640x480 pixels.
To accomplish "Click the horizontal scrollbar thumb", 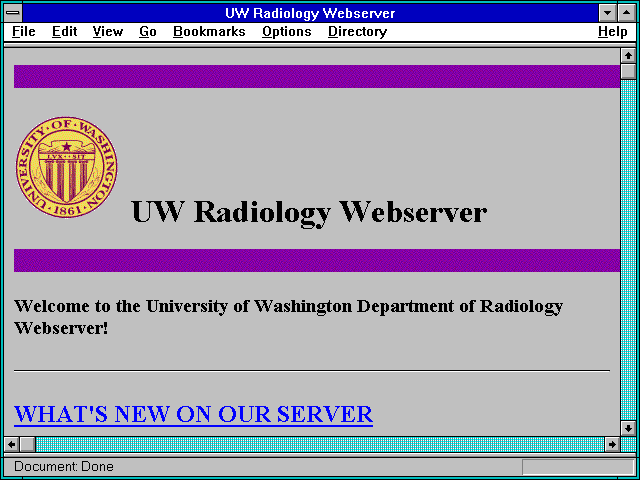I will click(27, 444).
